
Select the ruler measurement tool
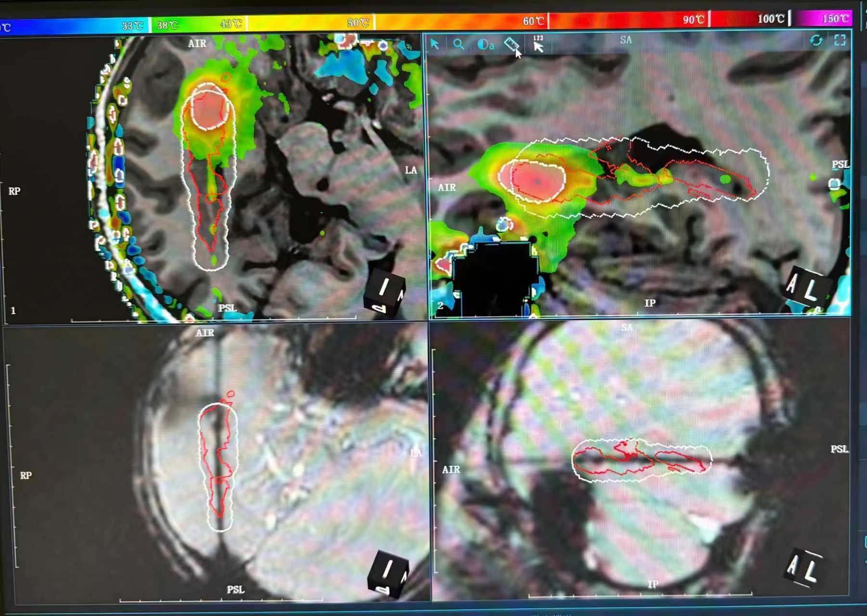pyautogui.click(x=512, y=45)
